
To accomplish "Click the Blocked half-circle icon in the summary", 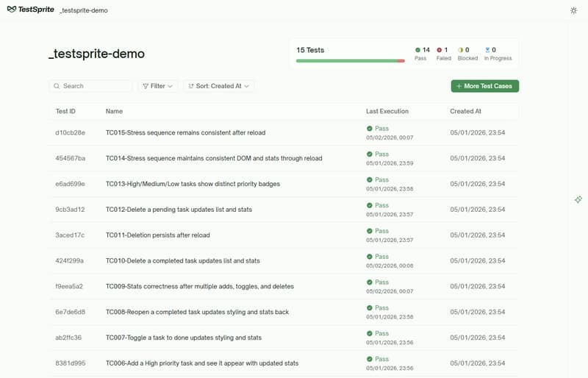I will pos(461,50).
